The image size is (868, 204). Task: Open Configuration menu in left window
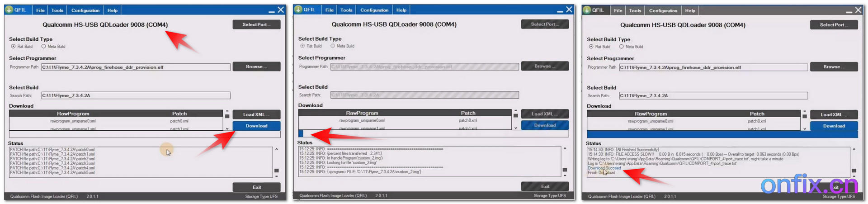85,10
